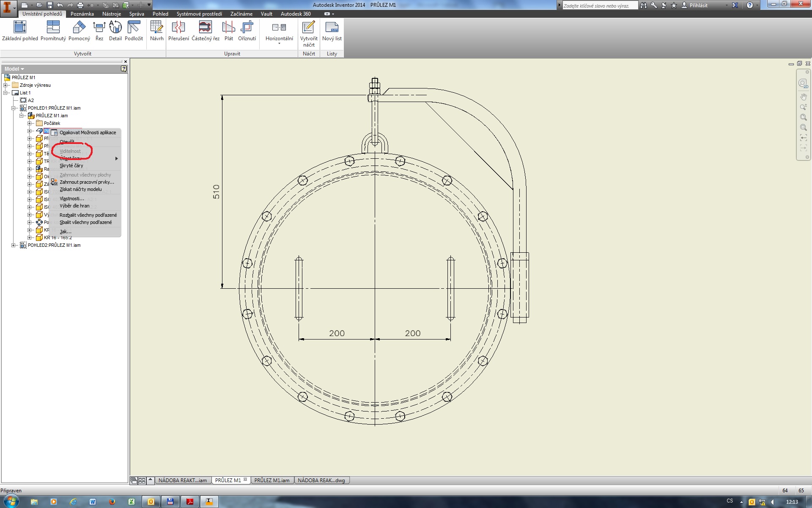Expand the Zdroje výkresu folder

coord(6,85)
